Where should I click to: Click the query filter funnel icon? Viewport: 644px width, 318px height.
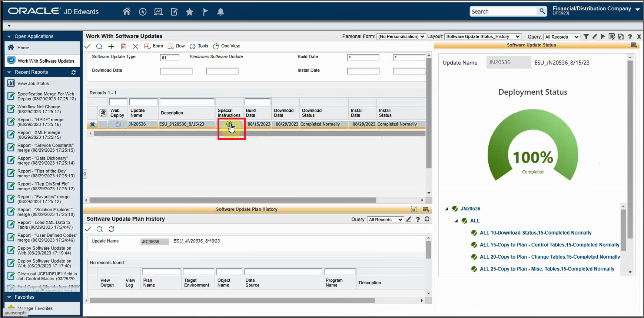pyautogui.click(x=586, y=36)
